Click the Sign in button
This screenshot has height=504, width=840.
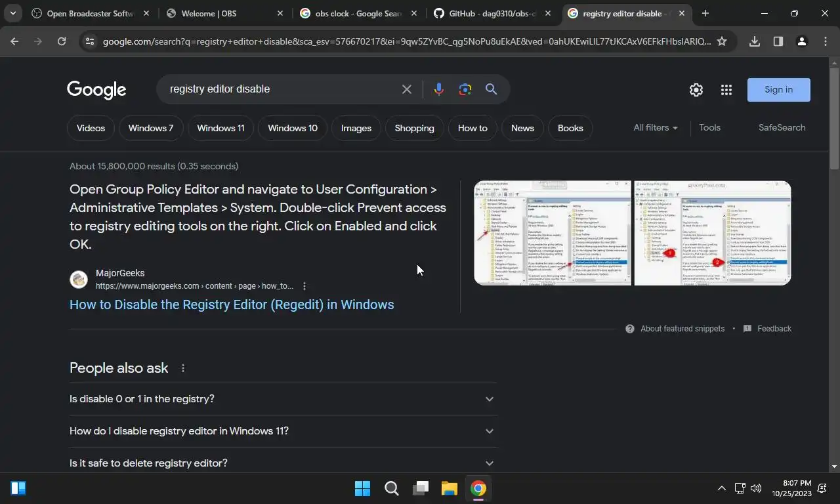click(x=779, y=90)
